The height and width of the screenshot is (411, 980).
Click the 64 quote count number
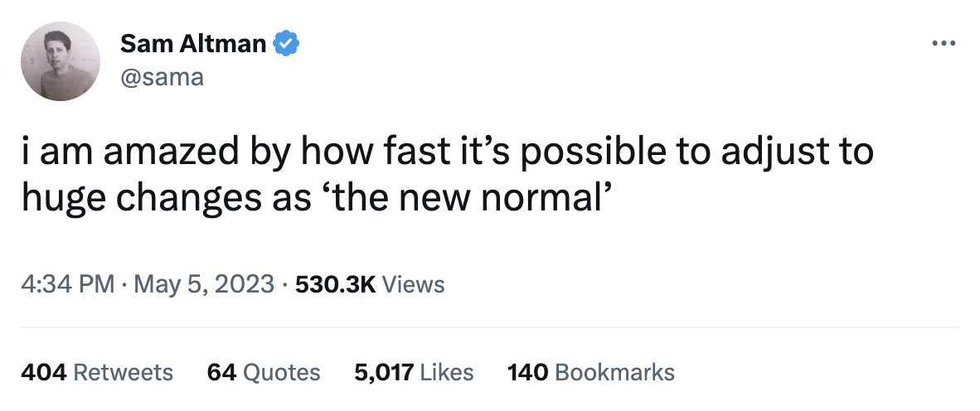221,373
